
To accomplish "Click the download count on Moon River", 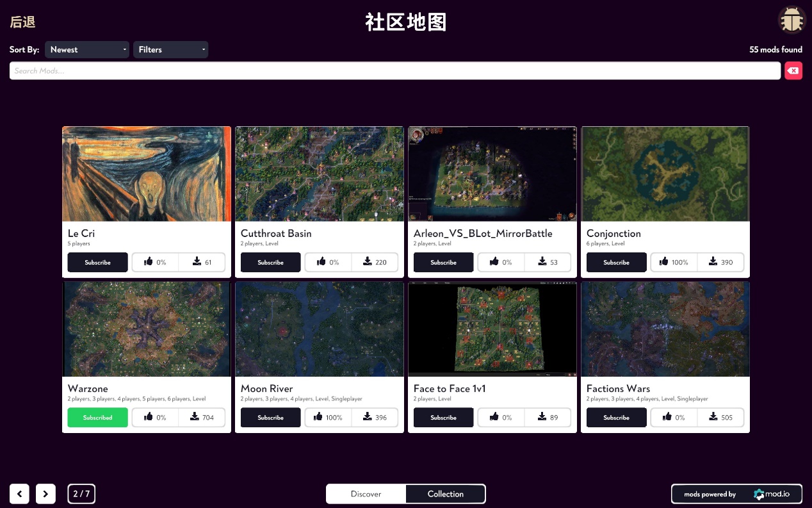I will [375, 417].
